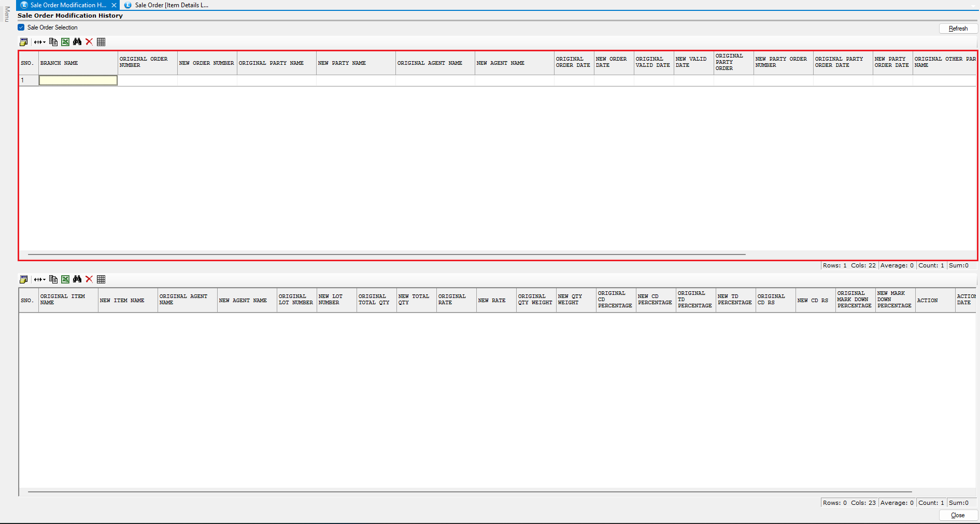Click the Branch Name cell in row 1
Image resolution: width=980 pixels, height=524 pixels.
78,80
